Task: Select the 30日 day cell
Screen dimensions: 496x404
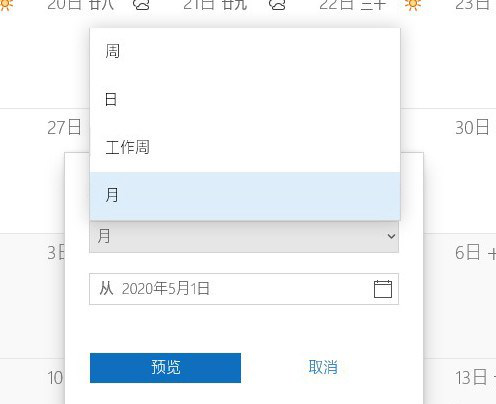Action: 472,128
